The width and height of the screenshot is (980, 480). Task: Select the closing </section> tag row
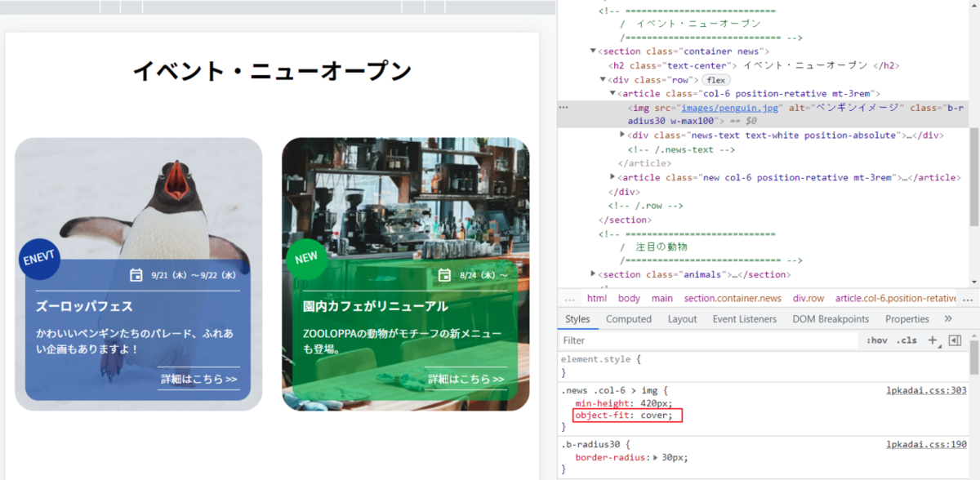coord(625,220)
